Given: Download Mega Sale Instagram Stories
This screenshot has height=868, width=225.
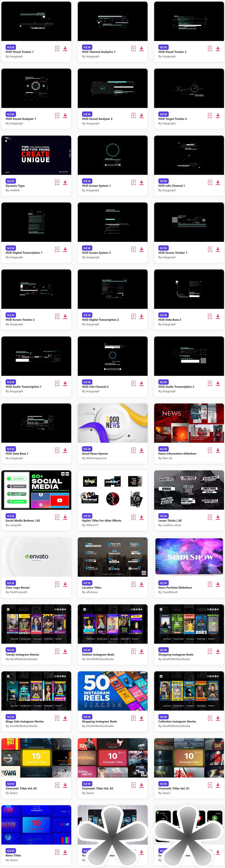Looking at the screenshot, I should click(65, 718).
